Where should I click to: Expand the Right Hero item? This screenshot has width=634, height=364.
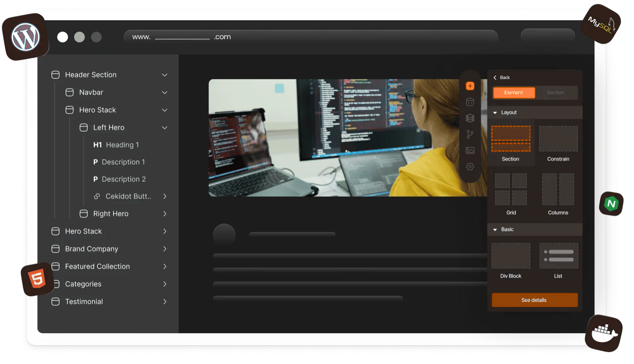click(165, 214)
